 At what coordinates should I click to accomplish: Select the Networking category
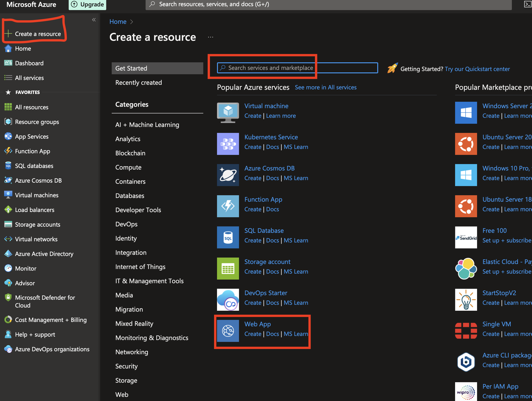coord(132,352)
